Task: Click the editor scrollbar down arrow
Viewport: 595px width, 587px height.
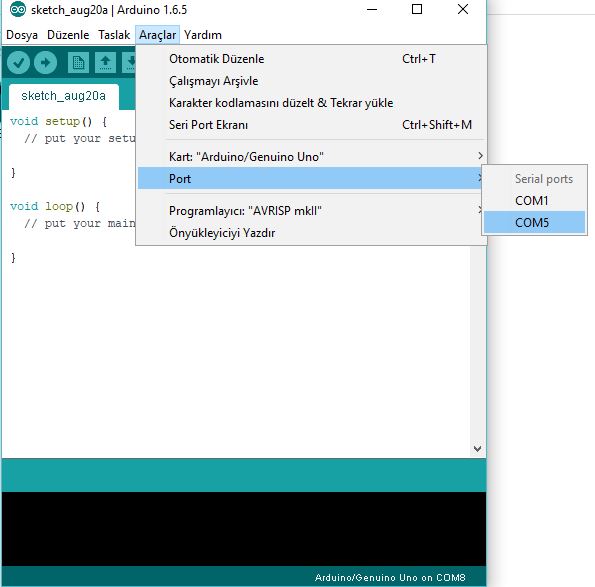Action: point(477,449)
